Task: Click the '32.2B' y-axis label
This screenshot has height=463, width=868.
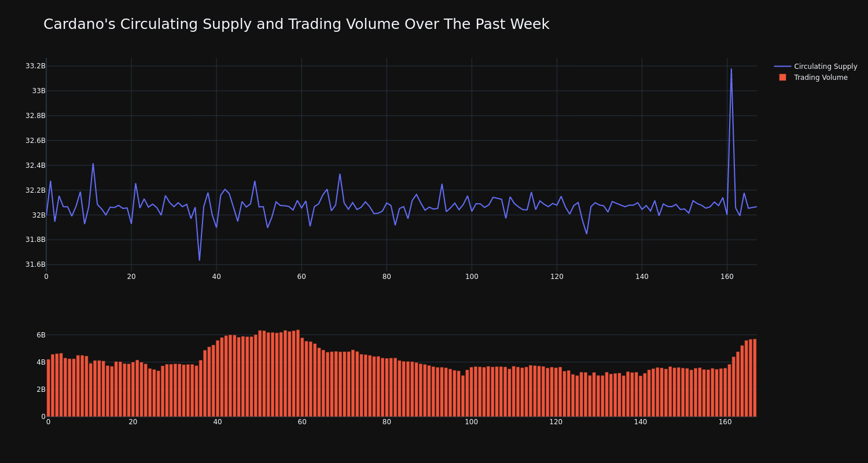Action: 35,190
